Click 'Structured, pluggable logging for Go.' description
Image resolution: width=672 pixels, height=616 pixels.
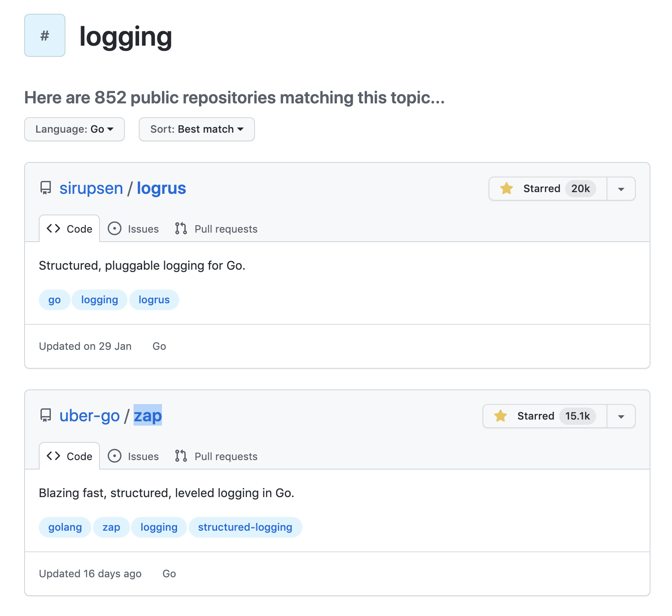(142, 266)
